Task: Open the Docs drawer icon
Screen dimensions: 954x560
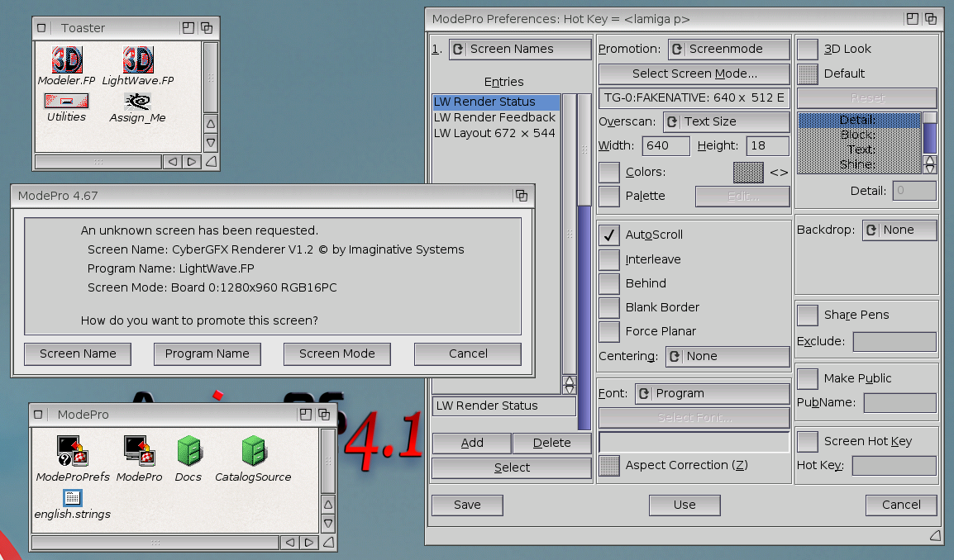Action: point(188,452)
